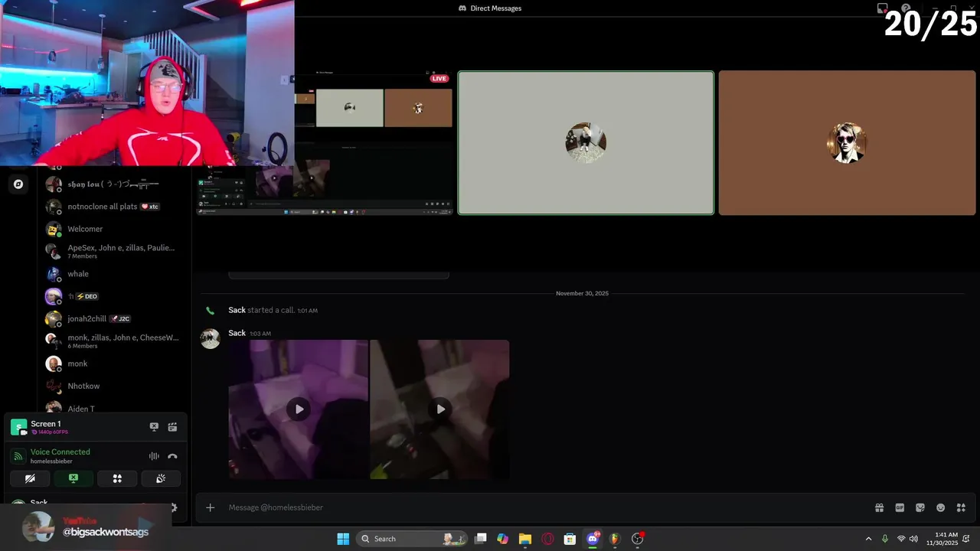Click the Discord taskbar icon

(x=593, y=539)
